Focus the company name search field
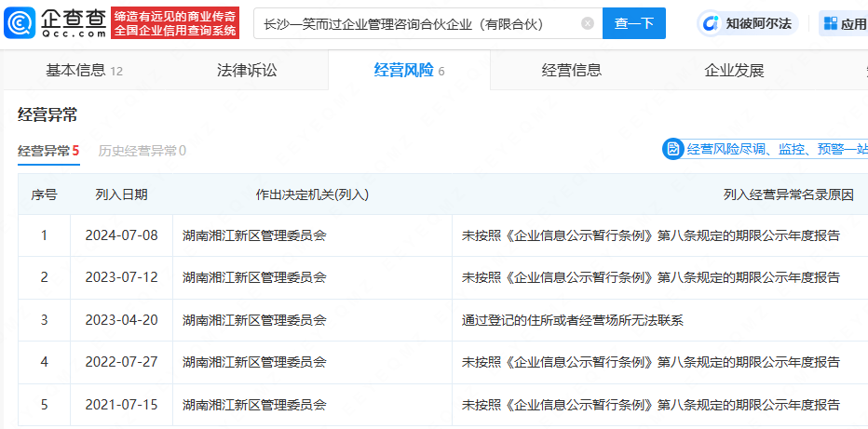Screen dimensions: 868x429 (421, 23)
